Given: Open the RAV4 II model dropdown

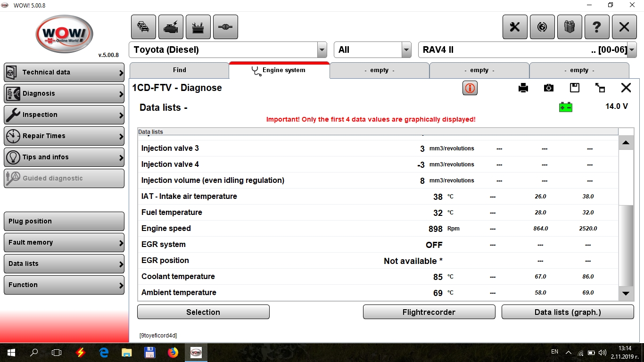Looking at the screenshot, I should 632,50.
